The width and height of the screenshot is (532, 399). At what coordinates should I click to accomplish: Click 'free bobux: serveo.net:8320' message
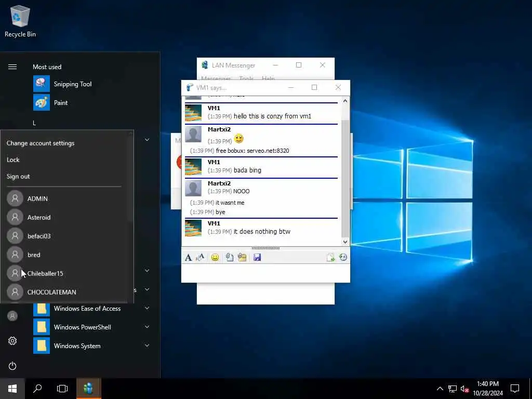coord(252,151)
